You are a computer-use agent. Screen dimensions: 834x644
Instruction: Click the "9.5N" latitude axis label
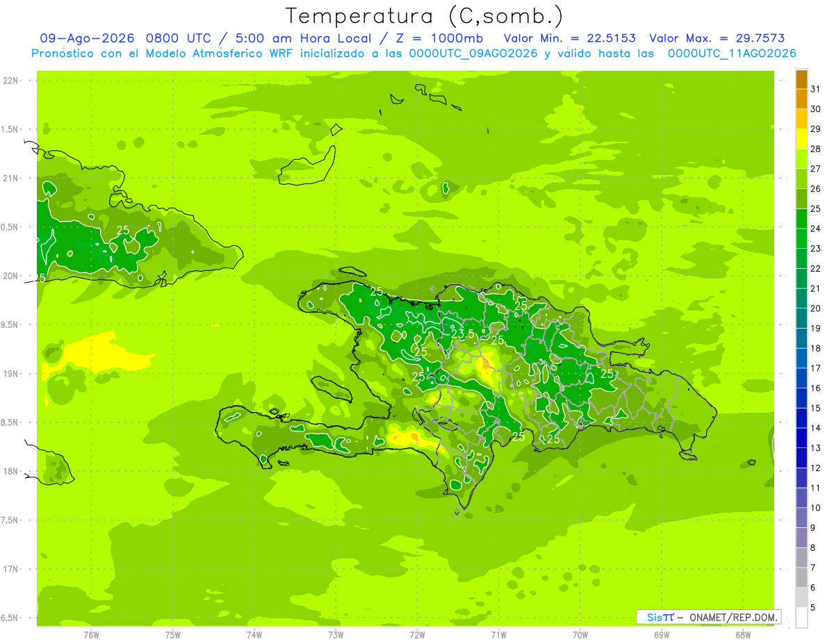(10, 324)
